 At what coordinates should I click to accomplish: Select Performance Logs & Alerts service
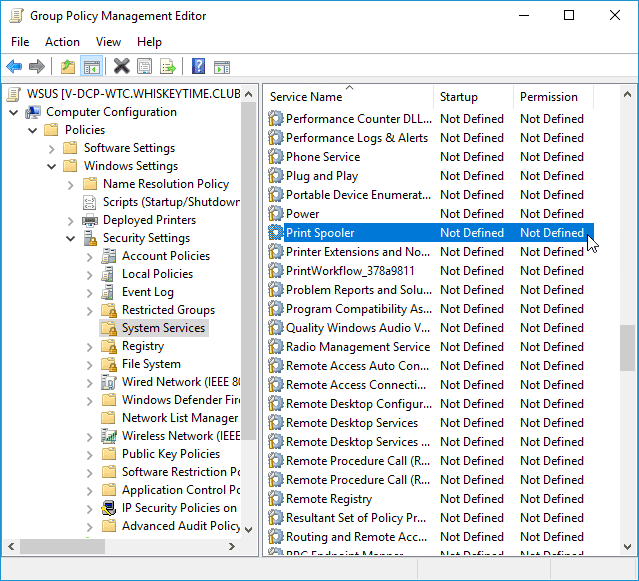[x=430, y=138]
